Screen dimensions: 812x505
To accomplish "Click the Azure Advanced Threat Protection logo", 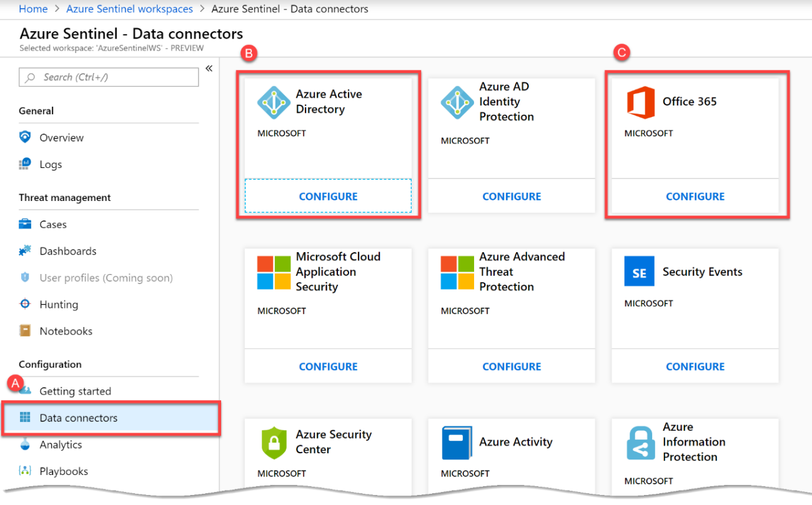I will click(457, 272).
